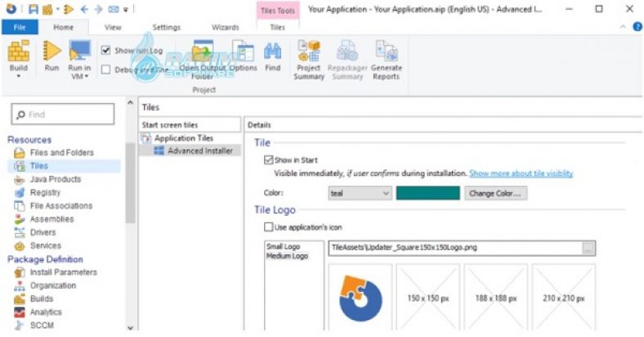Open Registry page
The height and width of the screenshot is (337, 644).
tap(45, 192)
